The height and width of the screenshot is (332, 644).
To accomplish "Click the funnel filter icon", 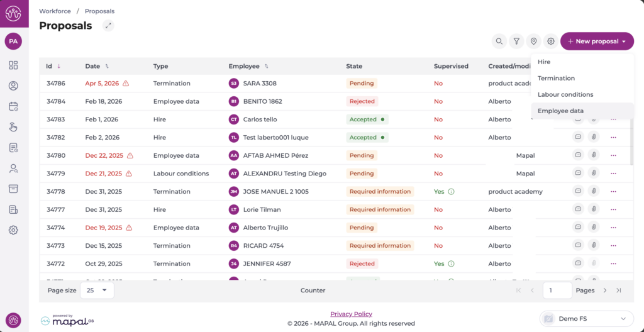I will [x=516, y=41].
